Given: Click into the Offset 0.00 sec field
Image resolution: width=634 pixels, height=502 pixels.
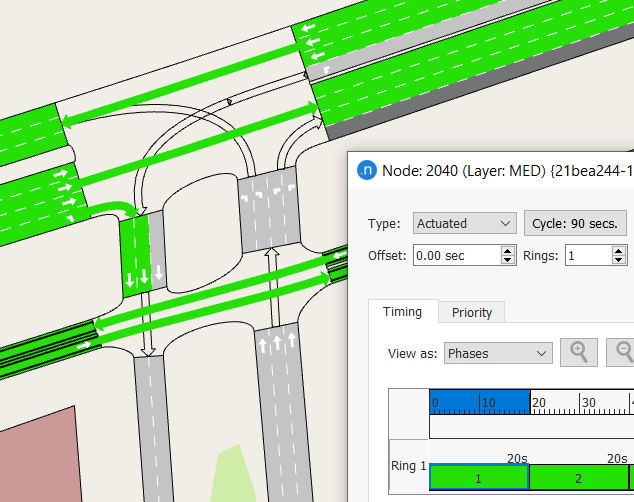Looking at the screenshot, I should tap(453, 256).
